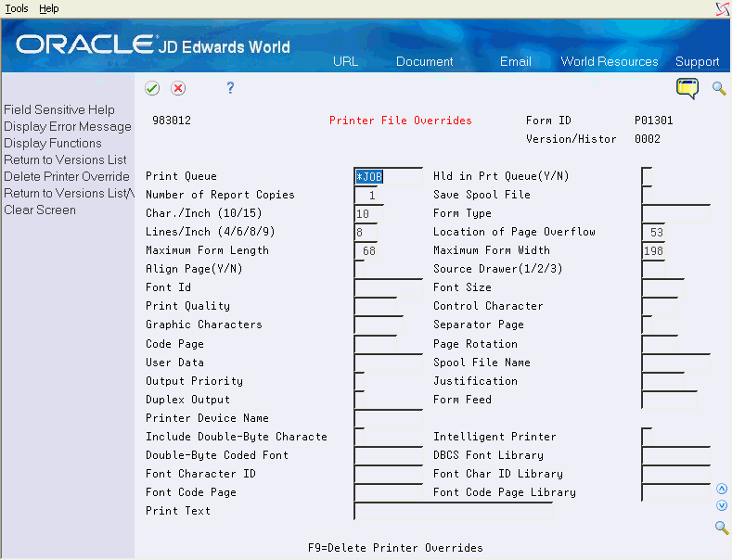Viewport: 732px width, 560px height.
Task: Click the top-right magnifier search icon
Action: [719, 88]
